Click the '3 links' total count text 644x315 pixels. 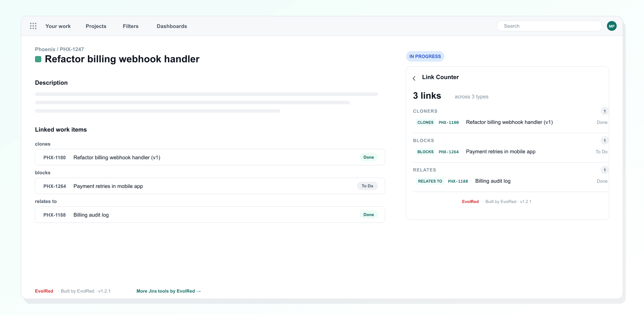coord(427,96)
